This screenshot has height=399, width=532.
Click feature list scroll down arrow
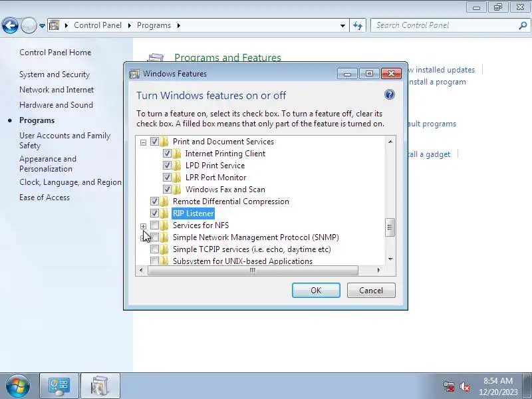click(390, 259)
